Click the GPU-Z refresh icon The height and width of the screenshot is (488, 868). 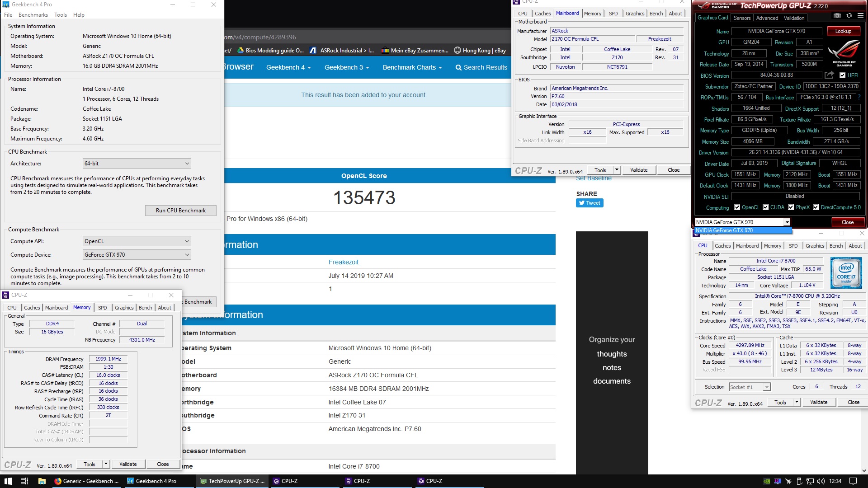point(849,15)
